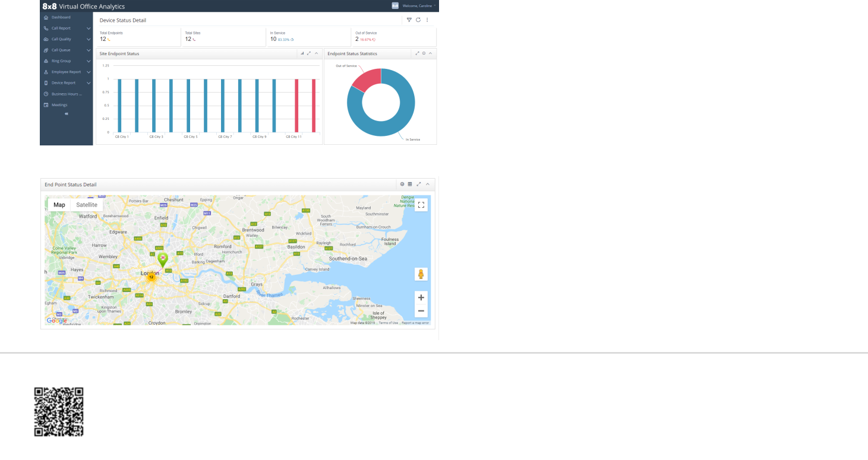Click the globe icon in End Point Status Detail
Screen dimensions: 868x460
(402, 184)
